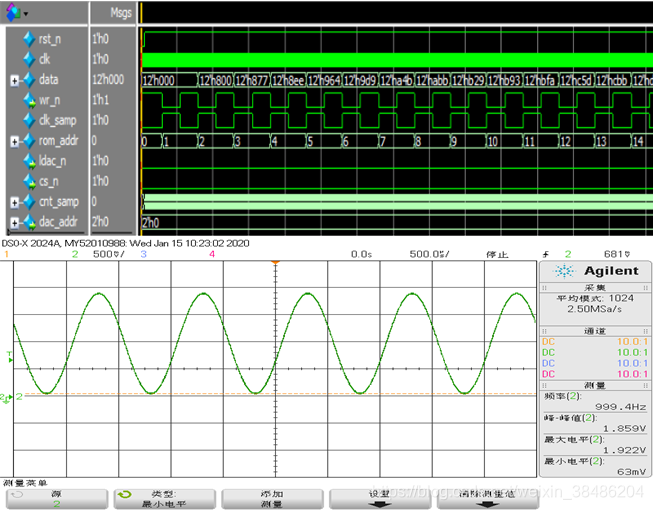
Task: Expand the cnt_samp bus signal
Action: (x=14, y=203)
